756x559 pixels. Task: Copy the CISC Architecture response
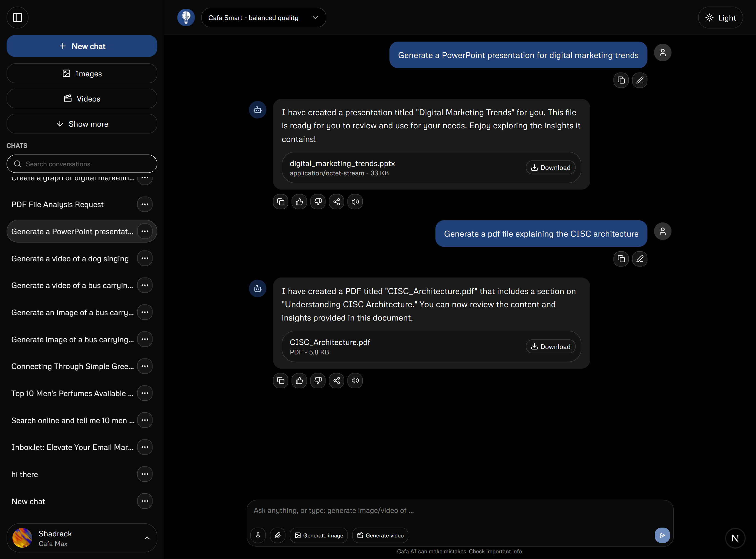tap(281, 381)
